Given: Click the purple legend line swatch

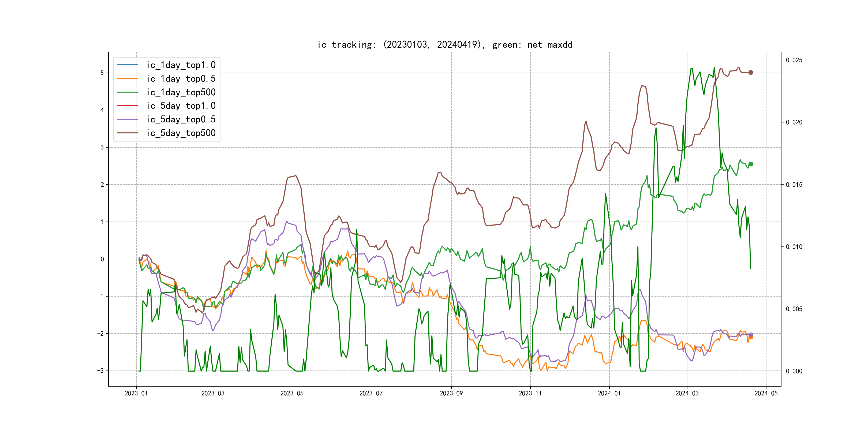Looking at the screenshot, I should (127, 119).
